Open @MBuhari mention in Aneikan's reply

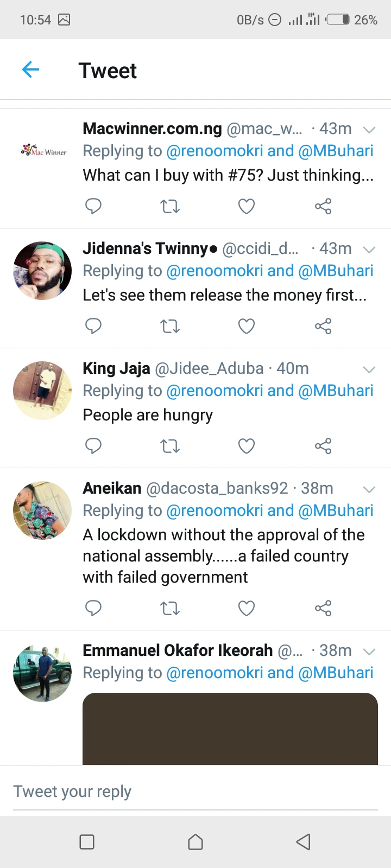point(336,510)
